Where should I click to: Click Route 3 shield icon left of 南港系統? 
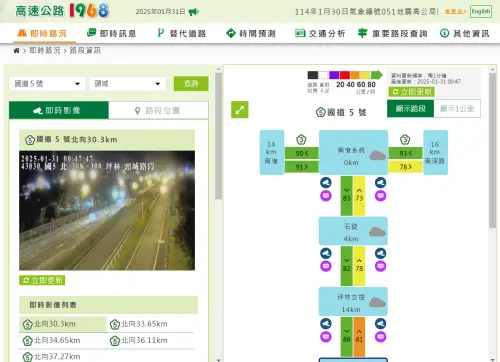(x=301, y=140)
